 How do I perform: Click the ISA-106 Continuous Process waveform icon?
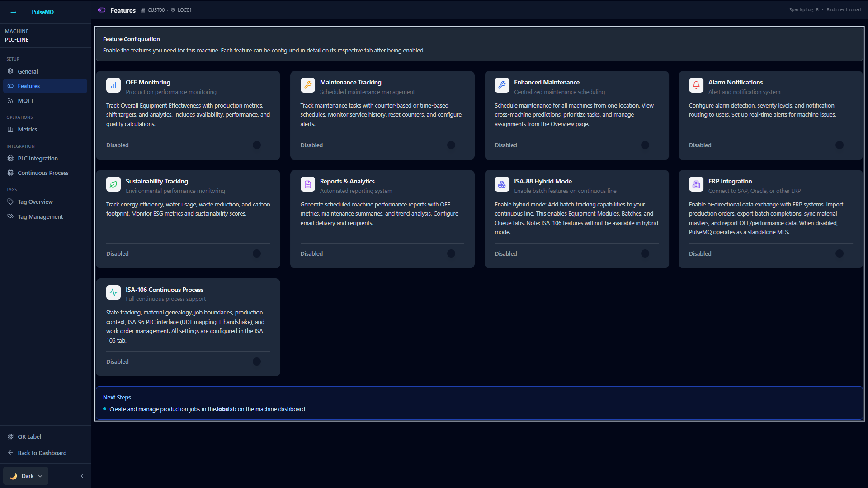pyautogui.click(x=113, y=292)
